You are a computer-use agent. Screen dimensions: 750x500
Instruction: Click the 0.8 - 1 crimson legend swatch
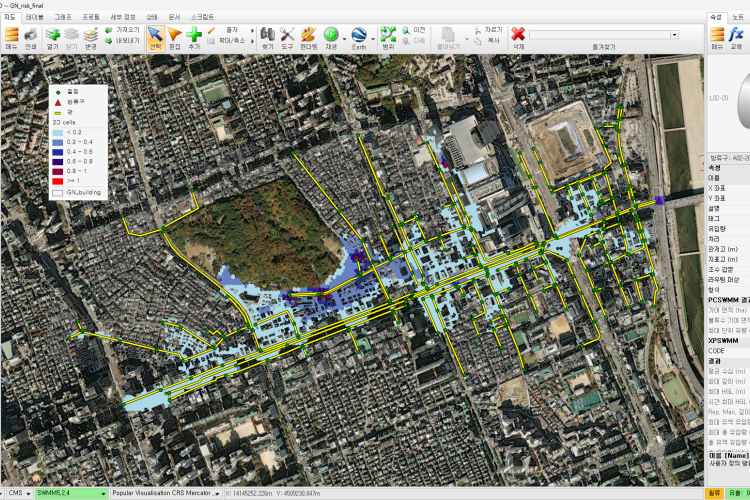tap(57, 171)
